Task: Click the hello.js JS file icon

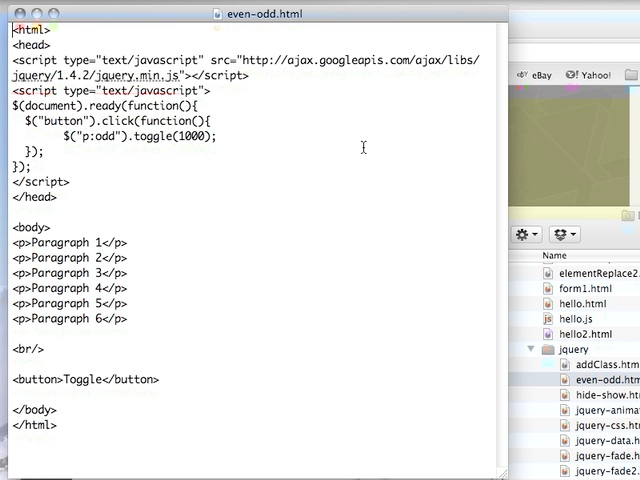Action: point(548,319)
